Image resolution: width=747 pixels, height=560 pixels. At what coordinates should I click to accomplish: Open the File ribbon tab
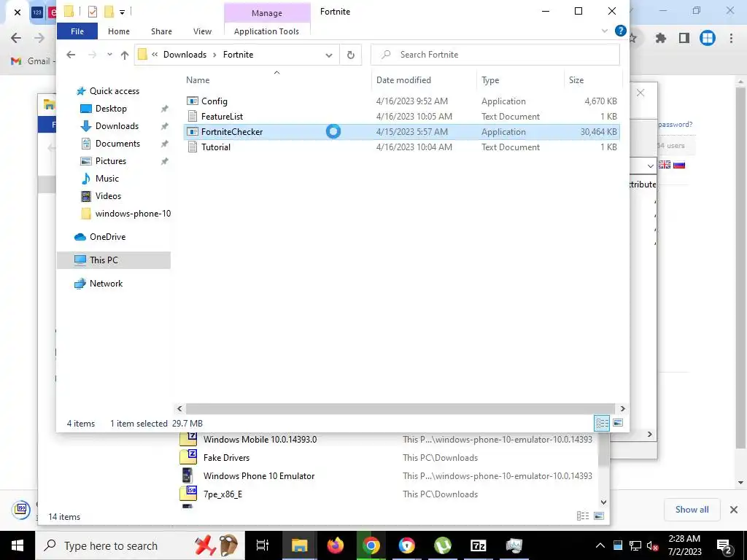[x=77, y=31]
